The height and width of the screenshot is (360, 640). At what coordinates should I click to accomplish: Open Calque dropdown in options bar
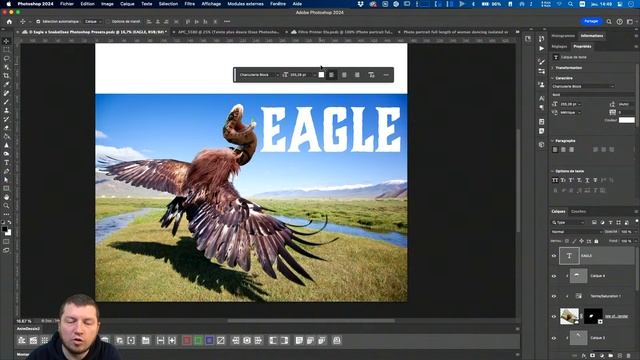pos(93,21)
